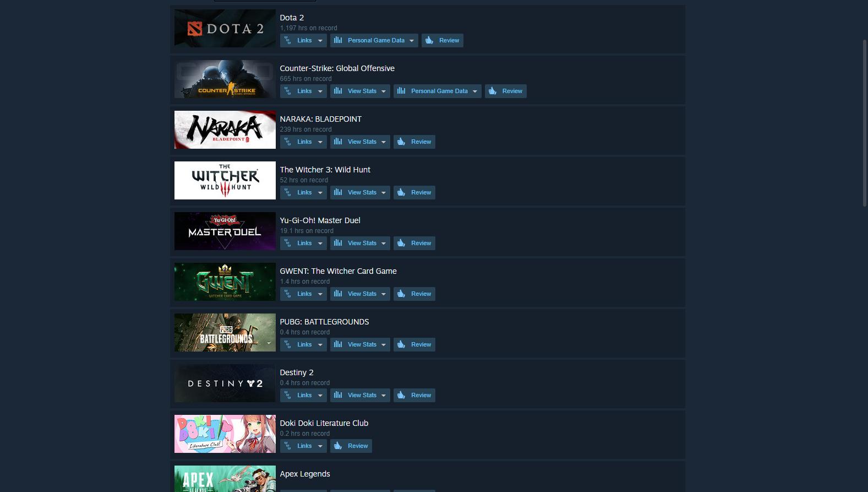Open the Personal Game Data dropdown for Dota 2

tap(412, 41)
